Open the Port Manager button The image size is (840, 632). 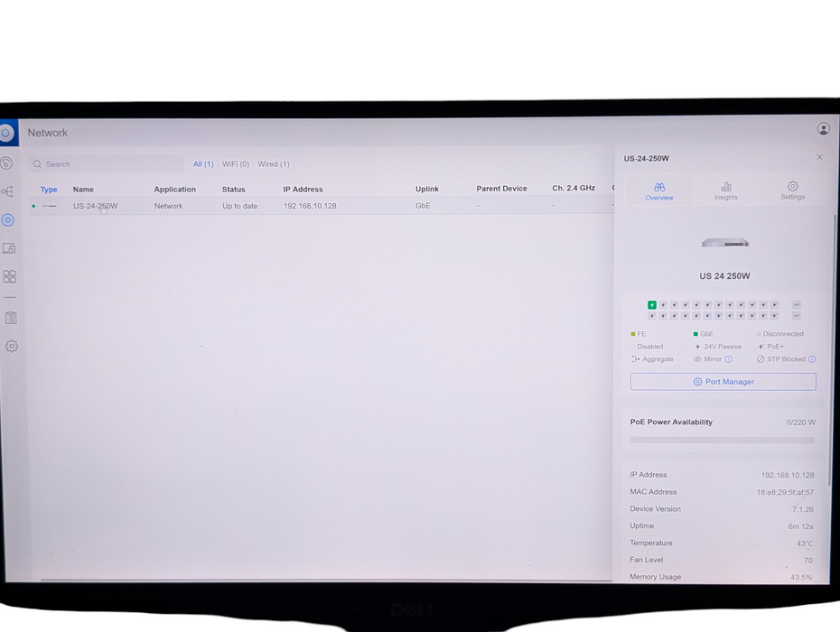point(723,382)
